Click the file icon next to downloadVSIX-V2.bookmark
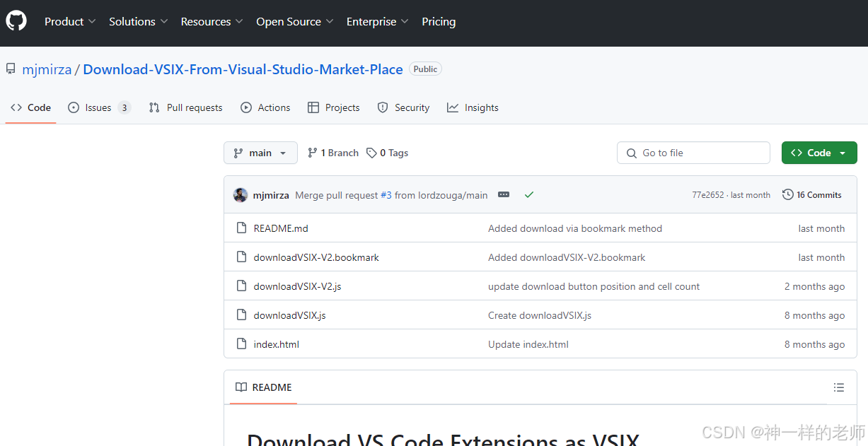The width and height of the screenshot is (868, 446). (241, 257)
